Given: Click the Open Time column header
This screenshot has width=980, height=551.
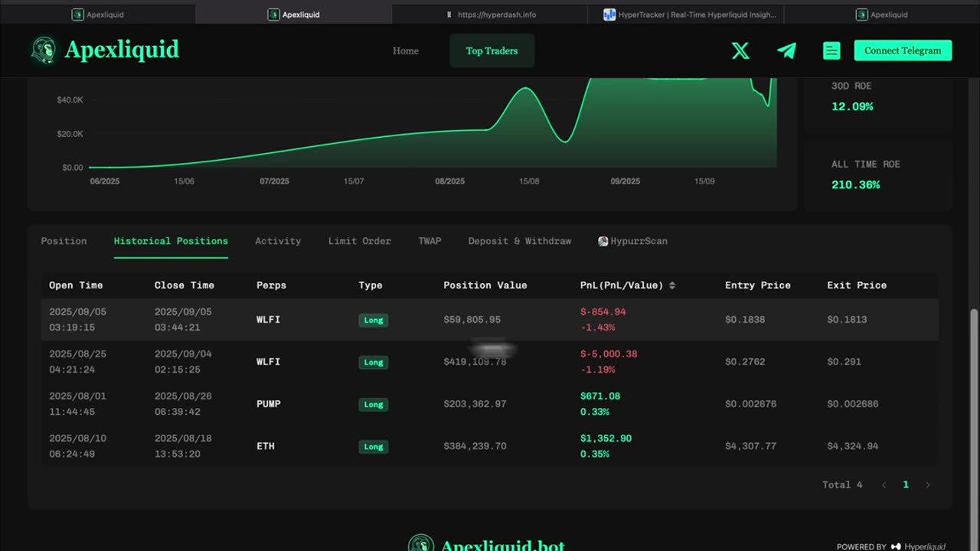Looking at the screenshot, I should [76, 285].
